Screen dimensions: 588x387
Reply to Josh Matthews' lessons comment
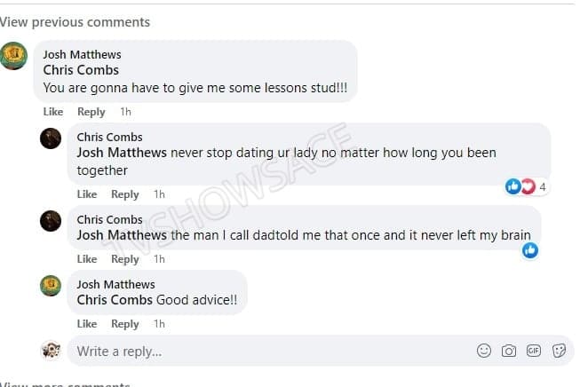click(x=91, y=112)
